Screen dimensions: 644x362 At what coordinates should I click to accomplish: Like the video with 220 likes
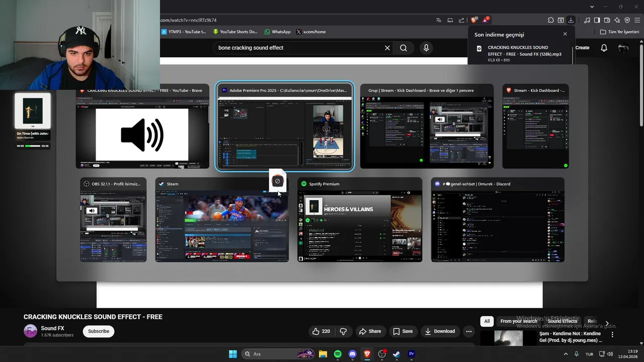[x=321, y=331]
